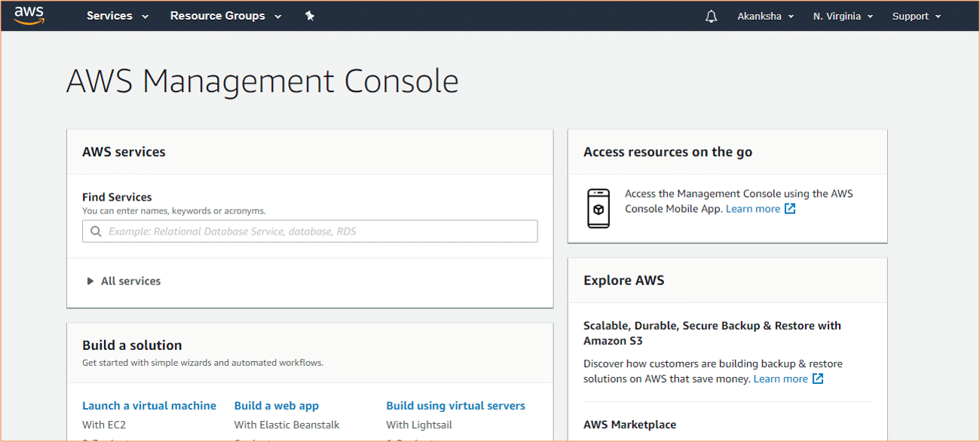Screen dimensions: 980x442
Task: Open Build a web app link
Action: 277,406
